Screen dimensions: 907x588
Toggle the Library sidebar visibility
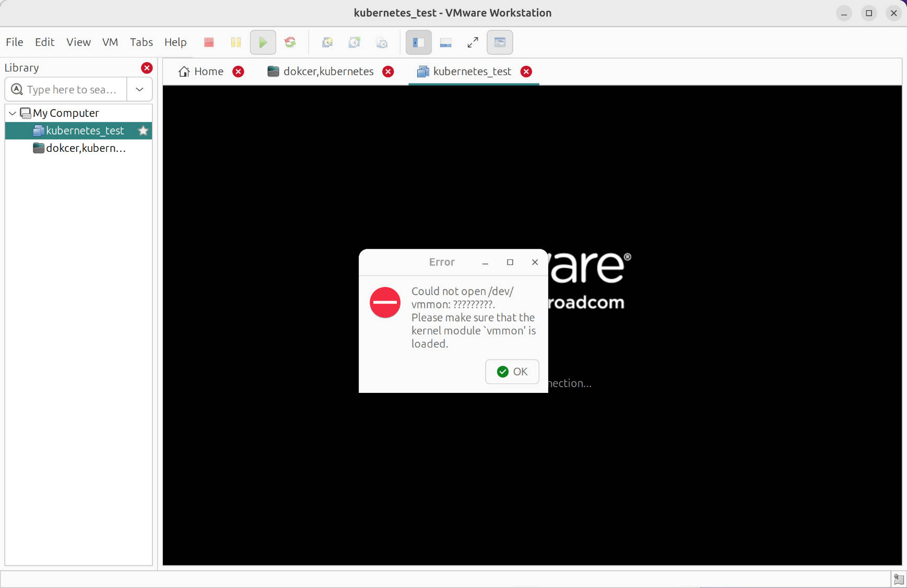(x=418, y=42)
